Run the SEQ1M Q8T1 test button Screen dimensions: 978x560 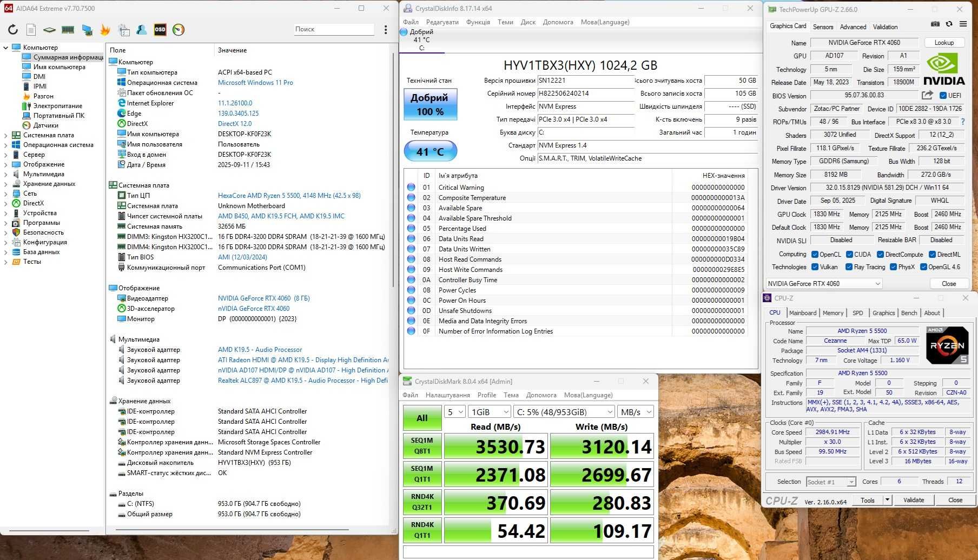[422, 446]
